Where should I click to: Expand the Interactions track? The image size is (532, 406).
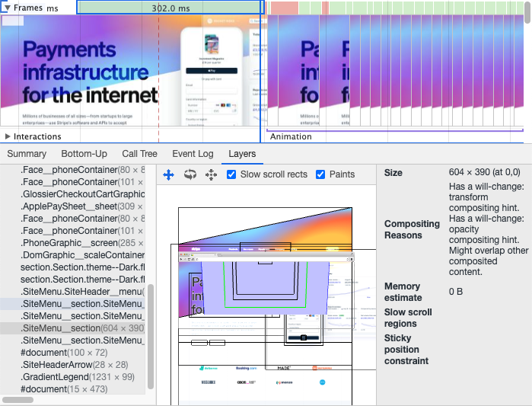[8, 136]
